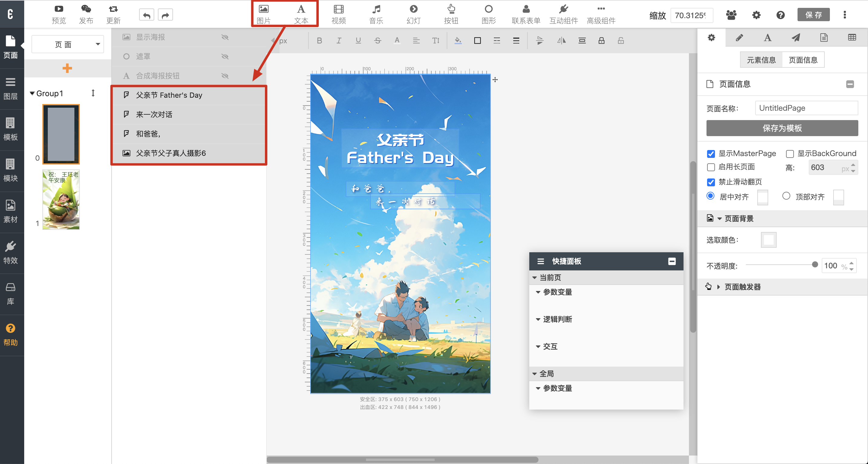Click the 选取颜色 background color swatch
868x464 pixels.
coord(768,240)
